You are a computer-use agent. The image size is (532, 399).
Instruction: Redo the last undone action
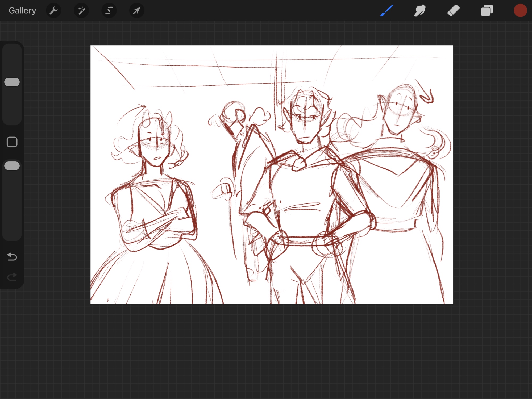click(12, 277)
